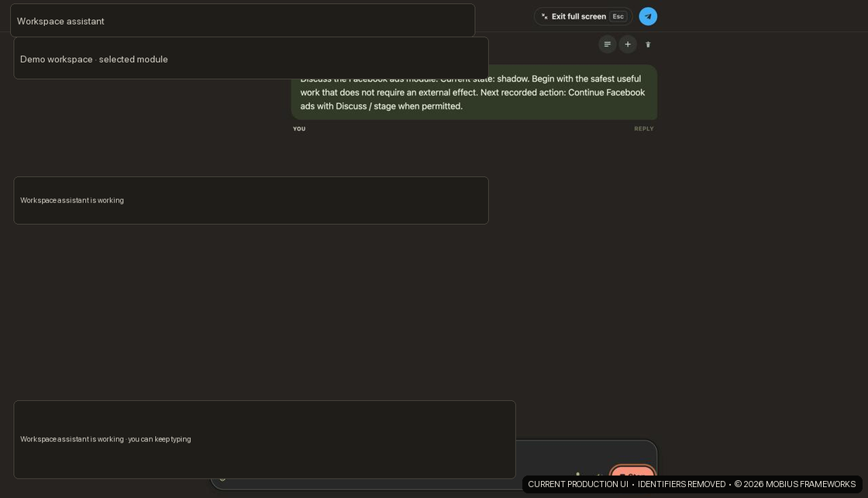Viewport: 868px width, 498px height.
Task: Click the YOU sender label
Action: [x=299, y=129]
